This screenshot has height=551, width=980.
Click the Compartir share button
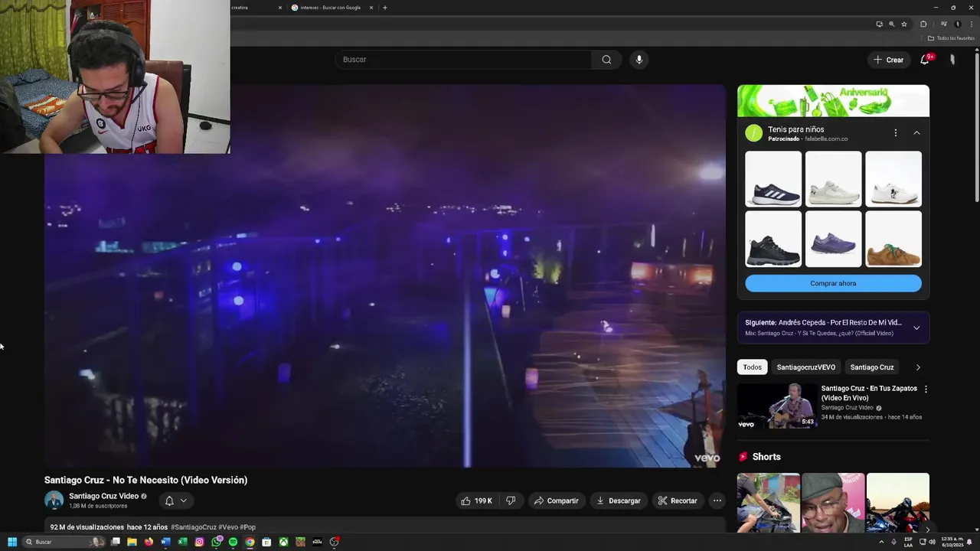557,500
